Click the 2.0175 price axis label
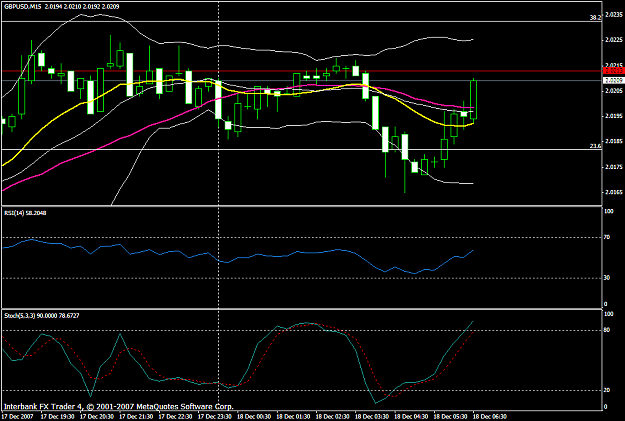This screenshot has width=625, height=421. click(614, 167)
